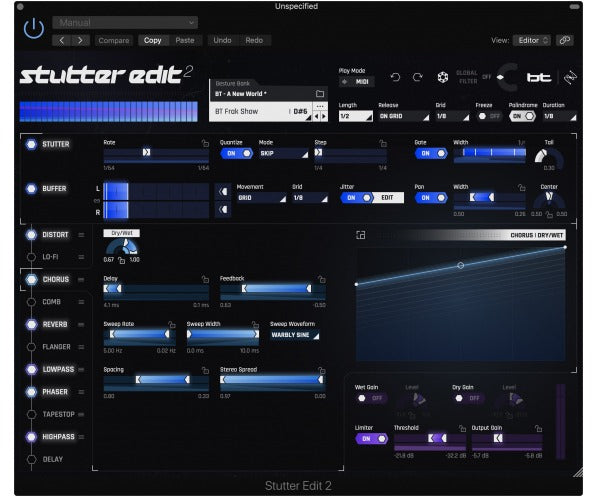Click the Copy button
Screen dimensions: 597x497
click(153, 40)
